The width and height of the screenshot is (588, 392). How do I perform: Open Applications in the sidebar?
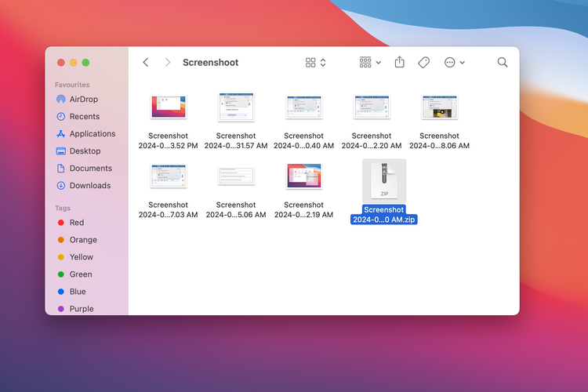[92, 134]
